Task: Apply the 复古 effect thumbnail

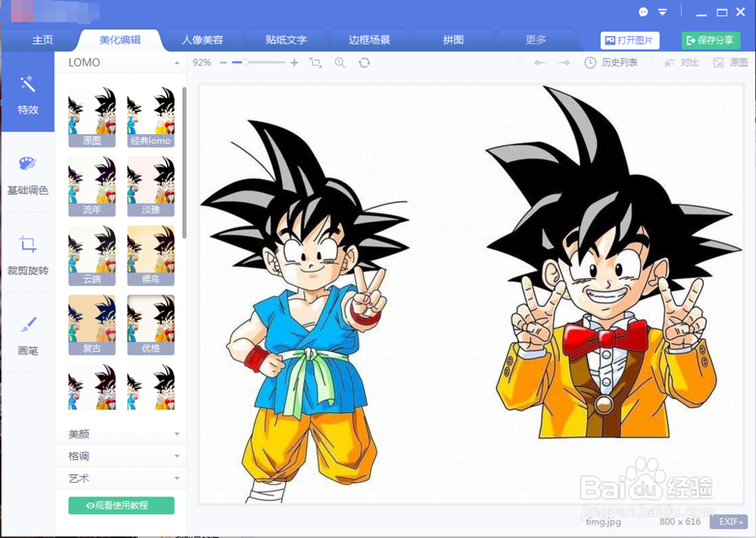Action: coord(91,325)
